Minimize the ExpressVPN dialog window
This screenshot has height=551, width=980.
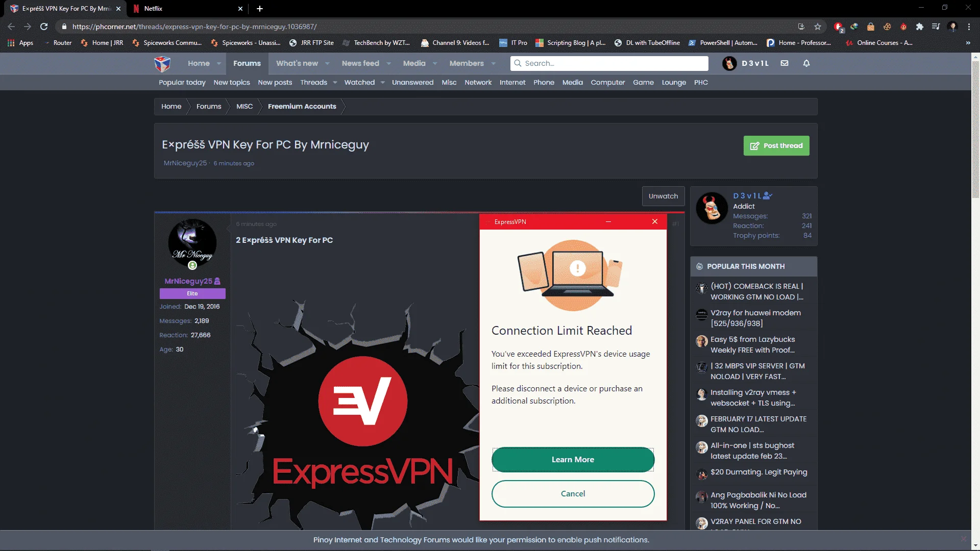click(608, 221)
